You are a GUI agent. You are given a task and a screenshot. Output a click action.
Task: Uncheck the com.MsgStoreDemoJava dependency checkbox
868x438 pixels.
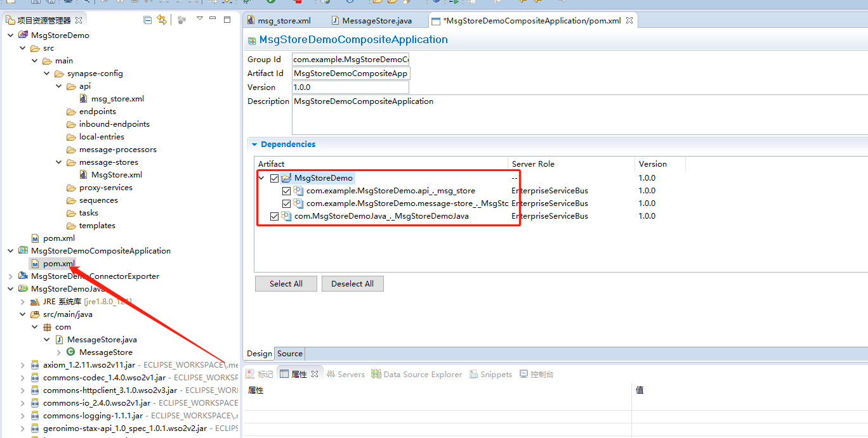(274, 216)
